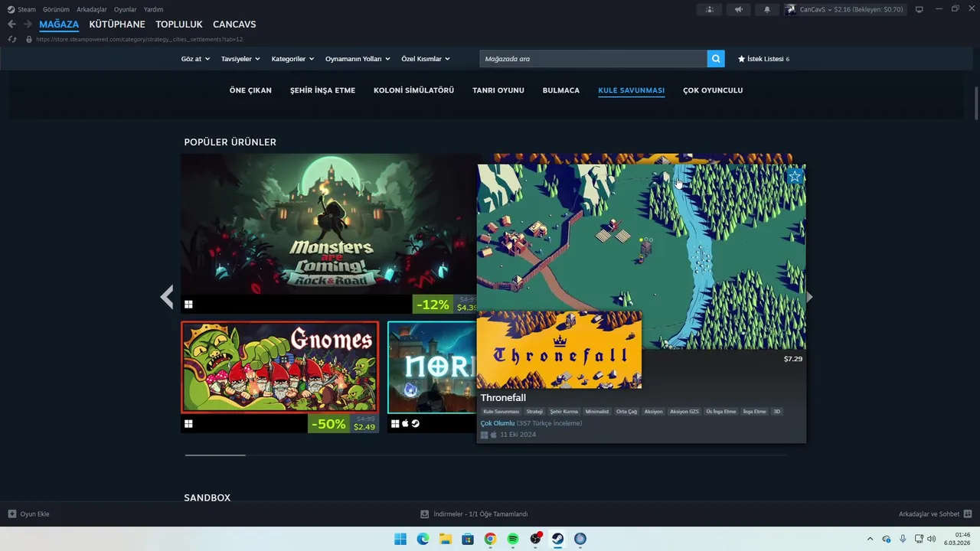Click the page vertical scrollbar thumb
Image resolution: width=980 pixels, height=551 pixels.
click(x=976, y=103)
